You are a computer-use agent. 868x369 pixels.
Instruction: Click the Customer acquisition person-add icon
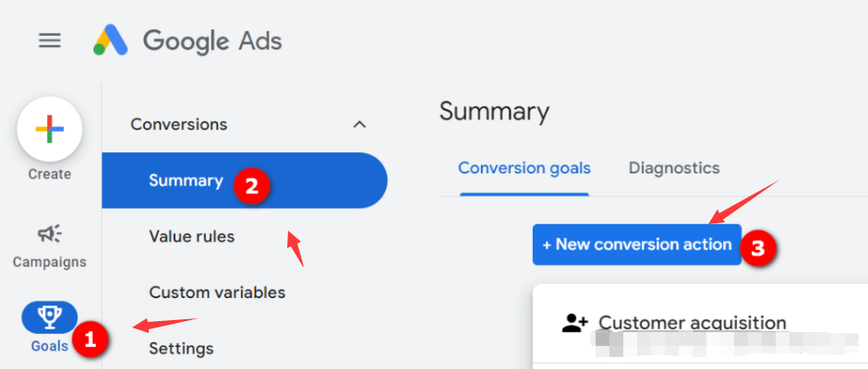574,323
